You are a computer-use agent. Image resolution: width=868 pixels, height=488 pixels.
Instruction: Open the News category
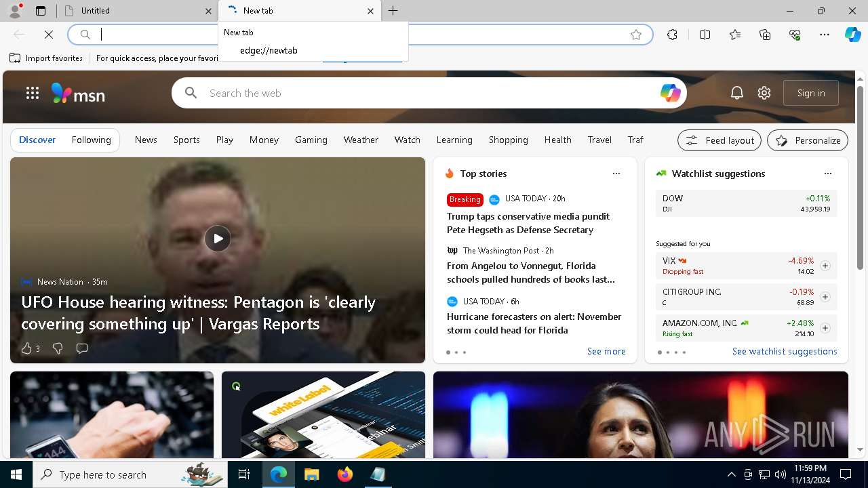pos(146,140)
